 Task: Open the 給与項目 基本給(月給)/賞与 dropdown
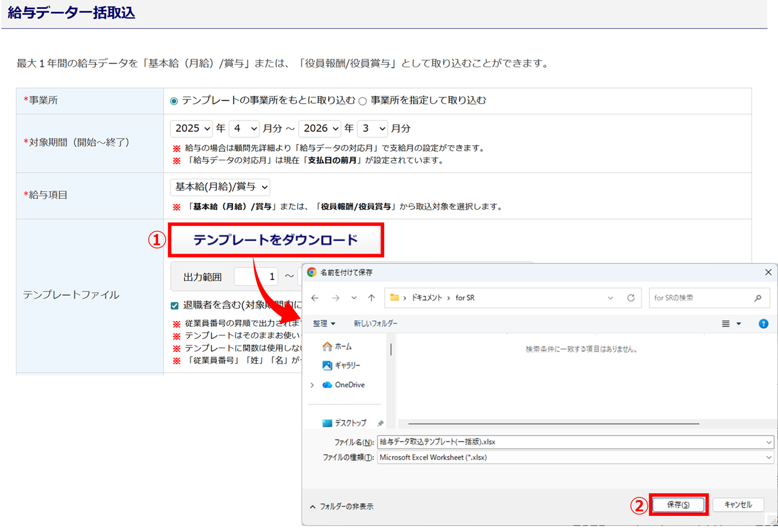pos(220,187)
